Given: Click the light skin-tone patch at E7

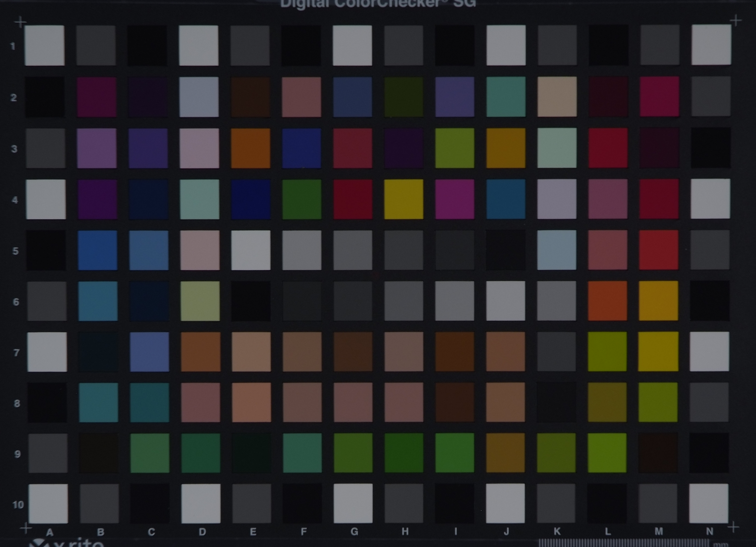Looking at the screenshot, I should pos(251,352).
